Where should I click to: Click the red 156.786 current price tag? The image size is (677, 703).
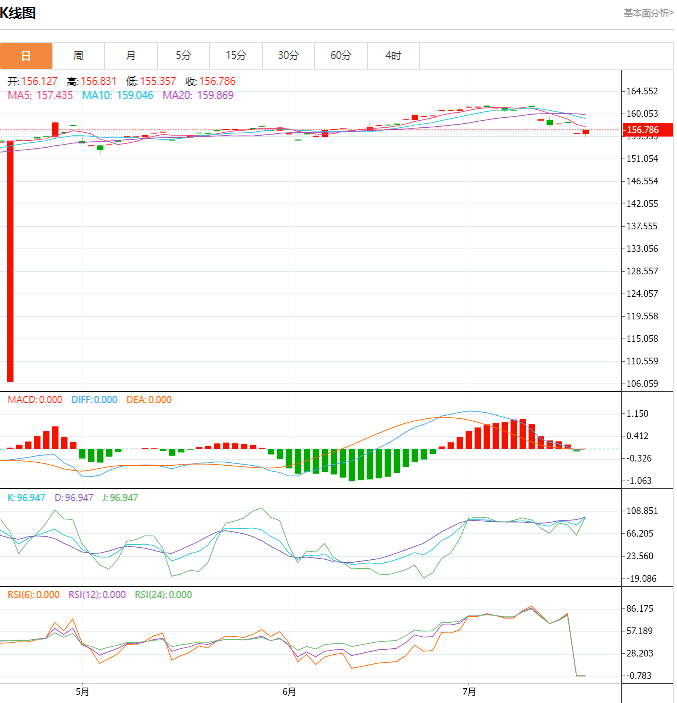point(642,130)
